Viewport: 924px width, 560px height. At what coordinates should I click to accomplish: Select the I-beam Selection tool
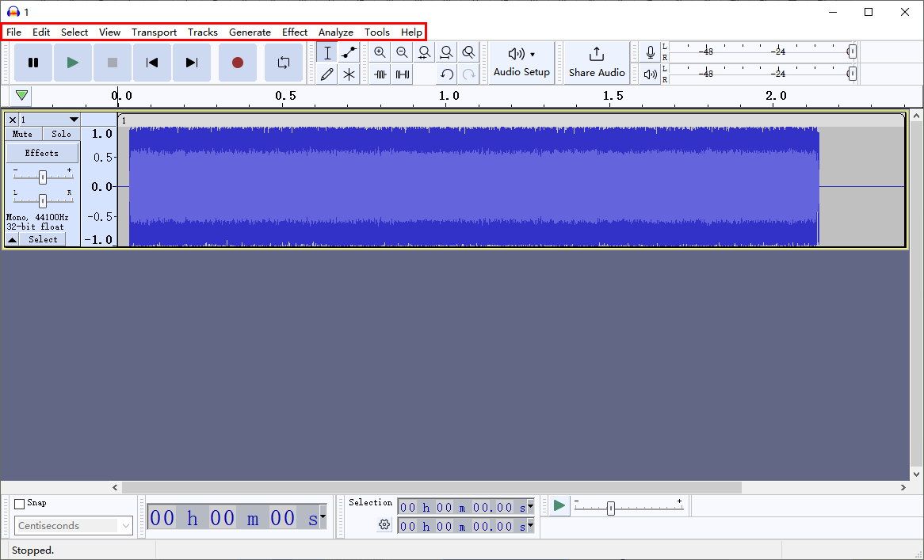[x=327, y=52]
